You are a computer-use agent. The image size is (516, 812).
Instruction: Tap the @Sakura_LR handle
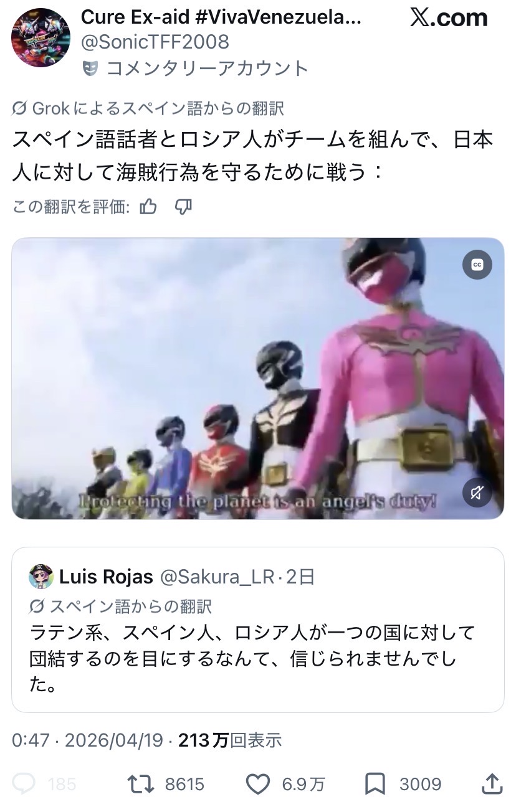pos(217,577)
